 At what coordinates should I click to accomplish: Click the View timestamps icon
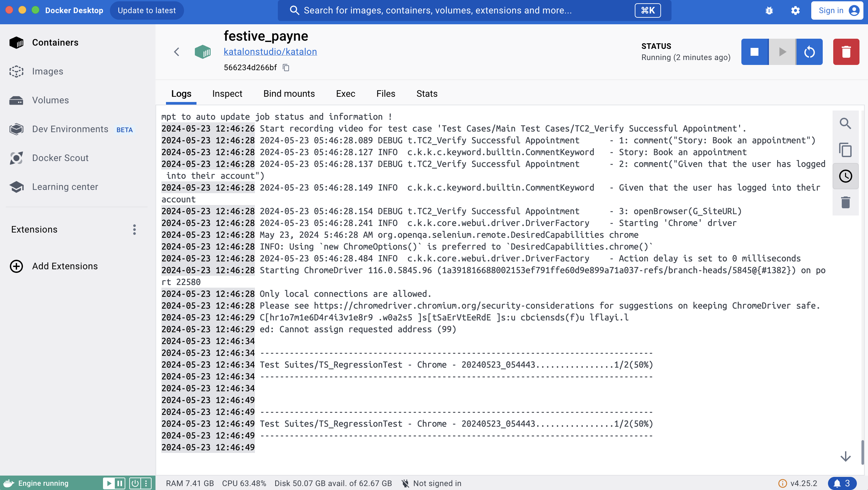click(845, 176)
